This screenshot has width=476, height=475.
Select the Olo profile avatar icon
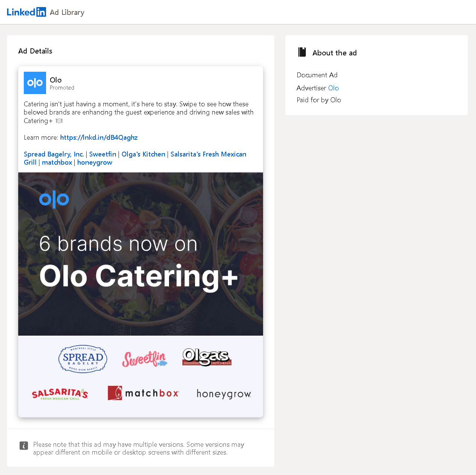click(x=35, y=83)
